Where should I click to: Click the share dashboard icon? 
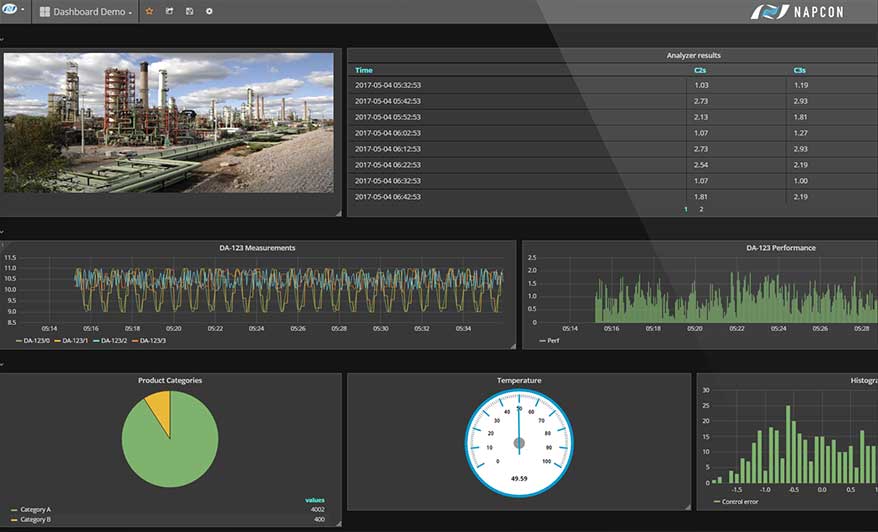click(x=169, y=11)
